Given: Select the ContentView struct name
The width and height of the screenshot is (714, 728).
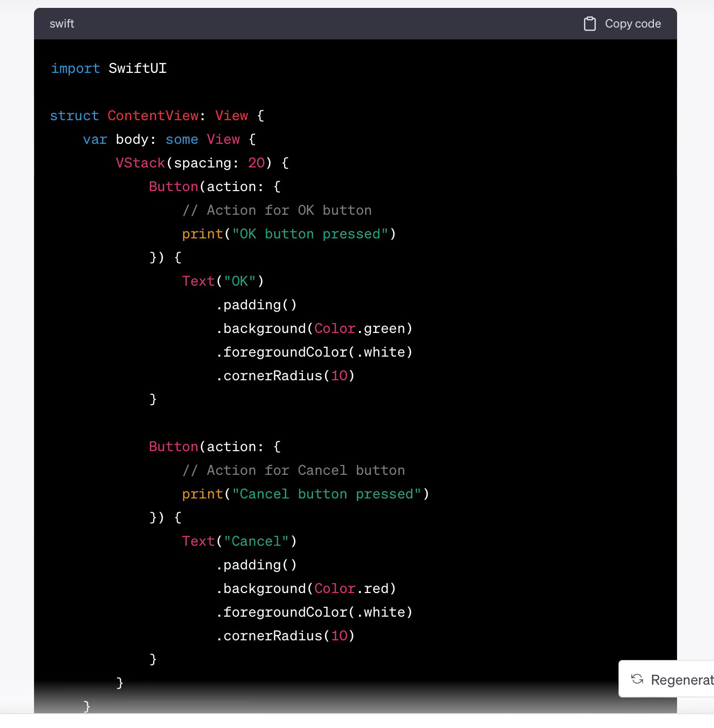Looking at the screenshot, I should click(153, 115).
